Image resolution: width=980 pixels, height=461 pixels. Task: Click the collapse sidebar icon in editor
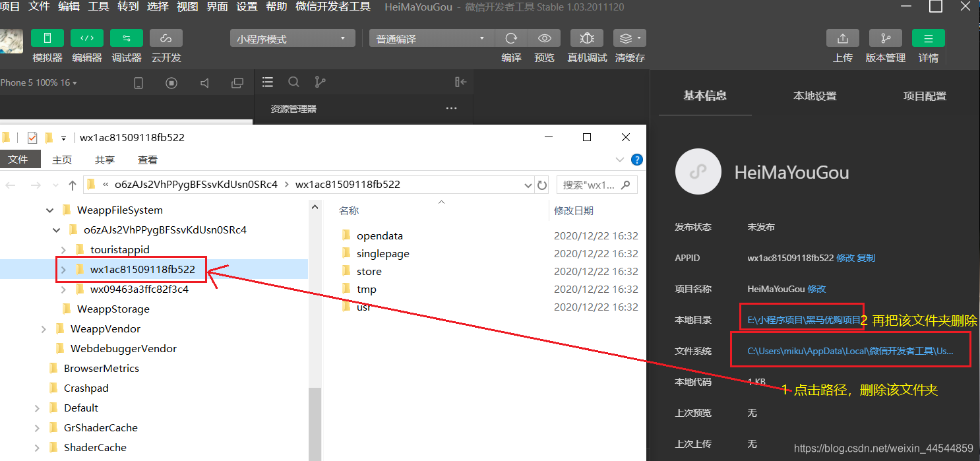[x=461, y=82]
